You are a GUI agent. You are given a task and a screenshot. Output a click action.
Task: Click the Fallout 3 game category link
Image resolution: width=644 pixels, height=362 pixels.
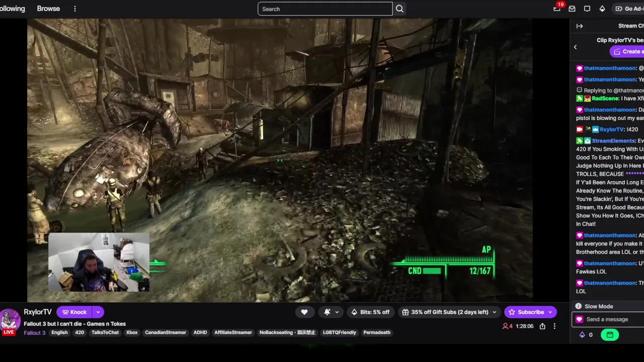pos(35,333)
